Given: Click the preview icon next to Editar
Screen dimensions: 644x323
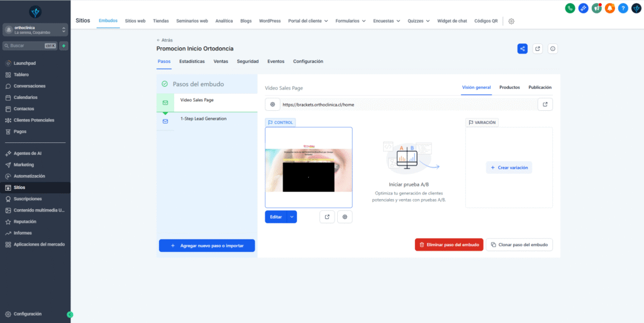Looking at the screenshot, I should click(x=327, y=217).
